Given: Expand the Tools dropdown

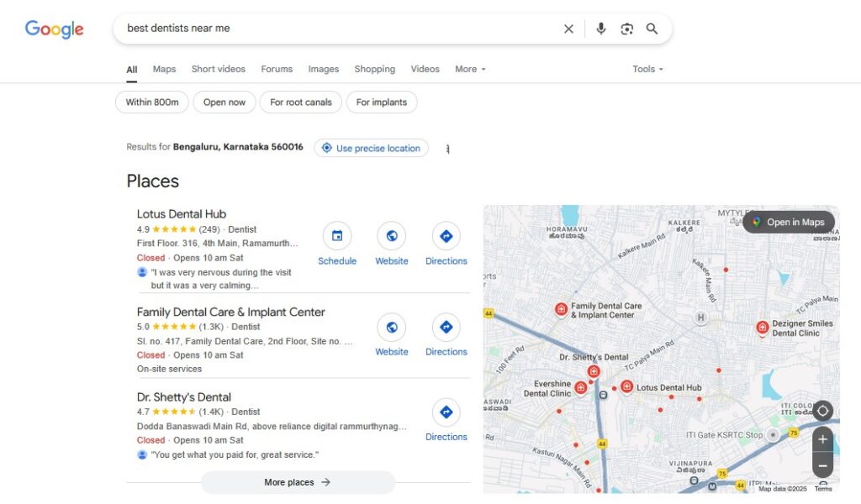Looking at the screenshot, I should point(647,69).
